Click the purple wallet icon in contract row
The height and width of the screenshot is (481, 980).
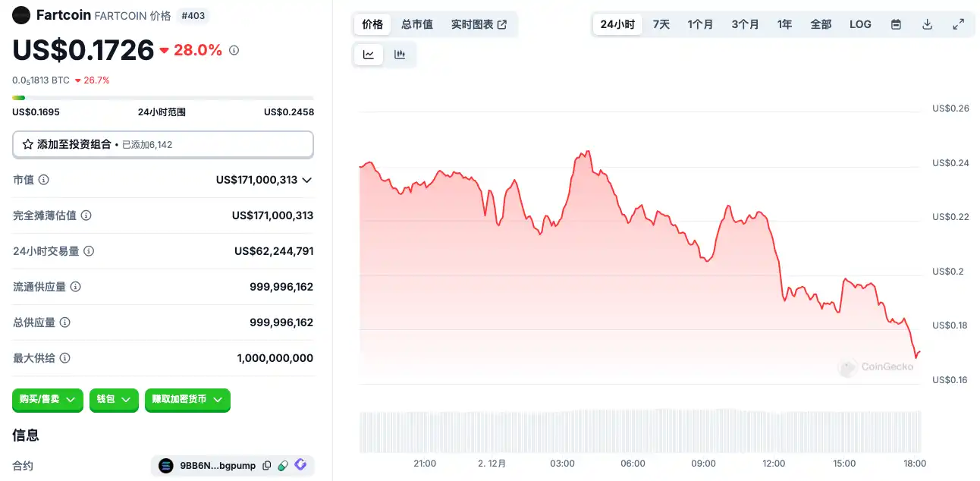click(x=300, y=466)
